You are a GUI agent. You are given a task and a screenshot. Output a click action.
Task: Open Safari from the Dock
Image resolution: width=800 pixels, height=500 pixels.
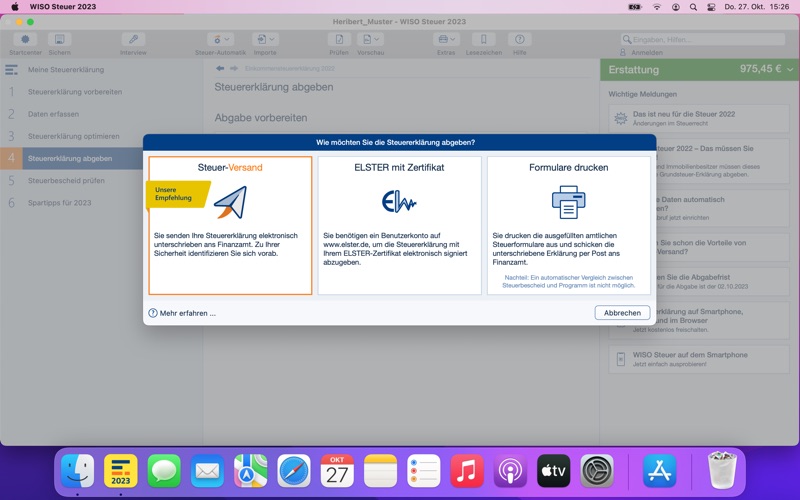click(294, 470)
